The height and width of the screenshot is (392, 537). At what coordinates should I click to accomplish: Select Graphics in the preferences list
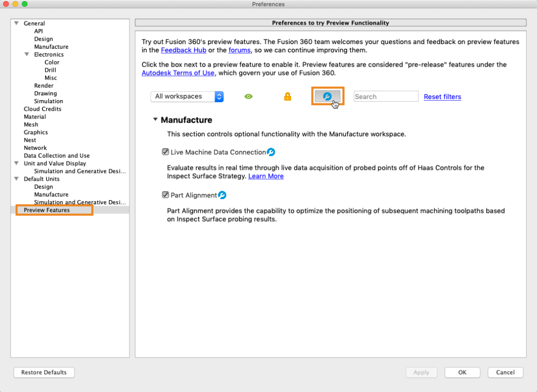click(36, 132)
